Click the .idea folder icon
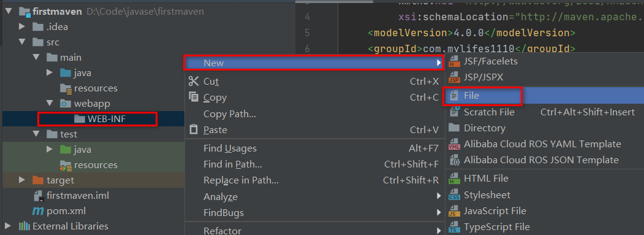The height and width of the screenshot is (235, 644). [x=38, y=27]
